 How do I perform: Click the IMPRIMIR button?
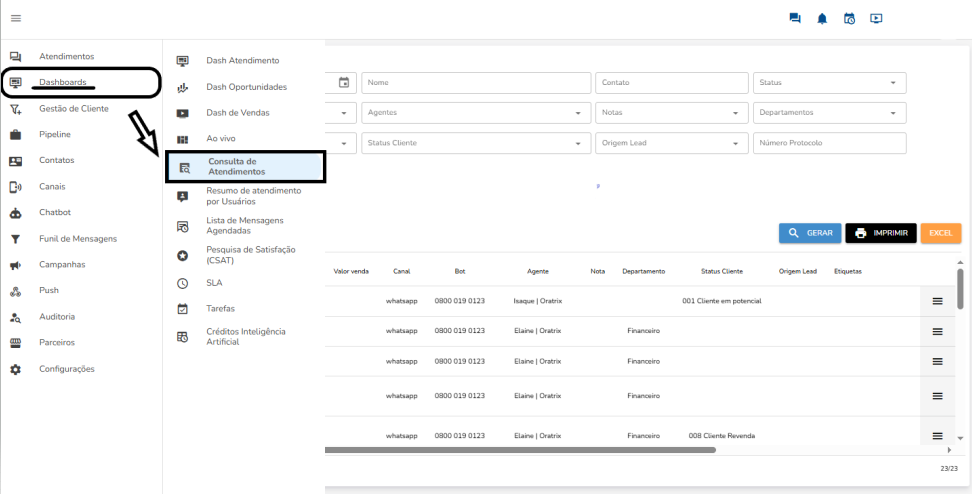(880, 233)
